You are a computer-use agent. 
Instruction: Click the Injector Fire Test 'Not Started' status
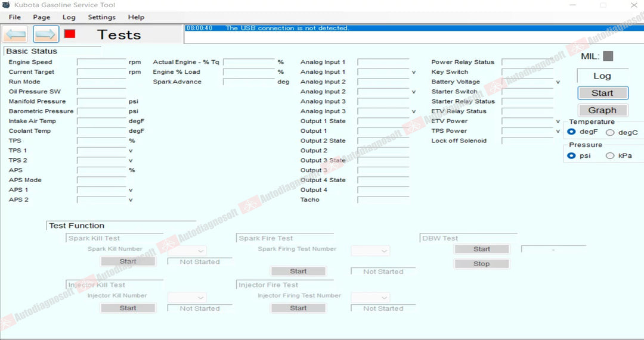click(383, 308)
